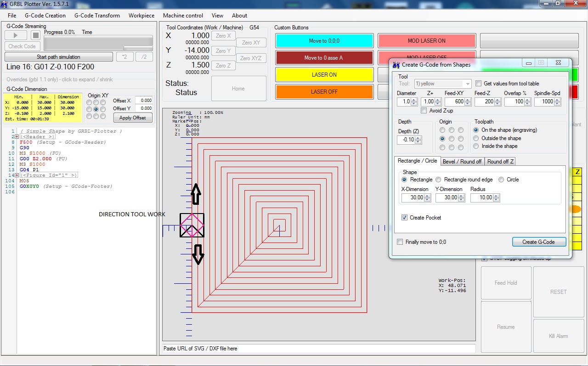Enable "Get values from tool table" checkbox

[478, 84]
